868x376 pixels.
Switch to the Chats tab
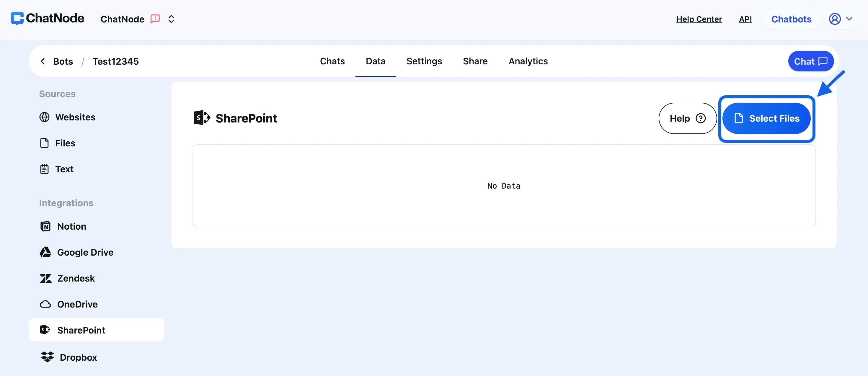click(x=332, y=61)
